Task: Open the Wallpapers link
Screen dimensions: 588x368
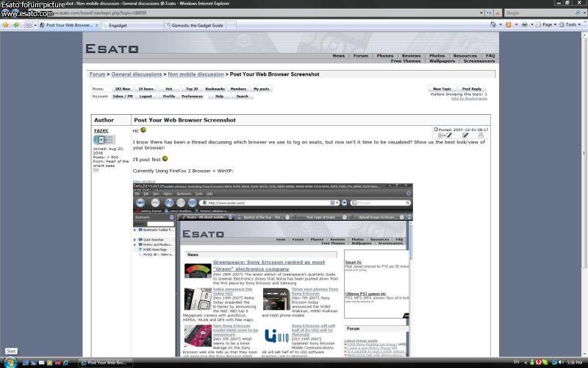Action: point(442,61)
